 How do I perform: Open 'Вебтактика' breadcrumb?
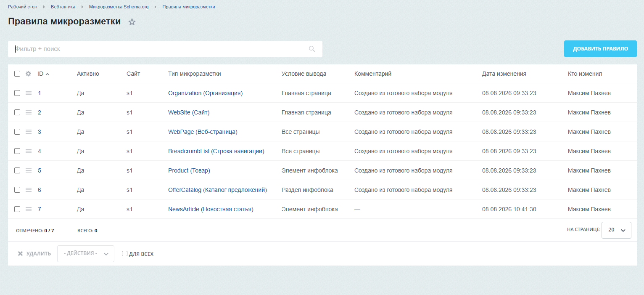tap(63, 7)
